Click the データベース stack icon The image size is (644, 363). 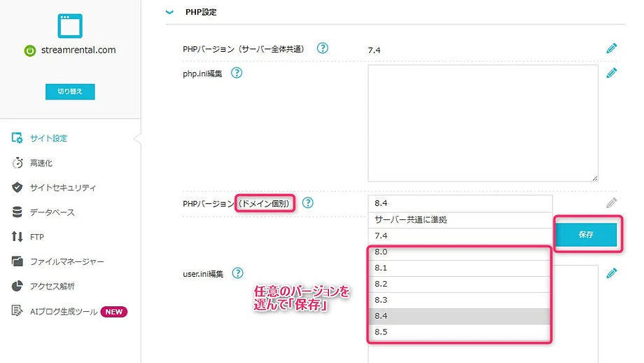[17, 212]
